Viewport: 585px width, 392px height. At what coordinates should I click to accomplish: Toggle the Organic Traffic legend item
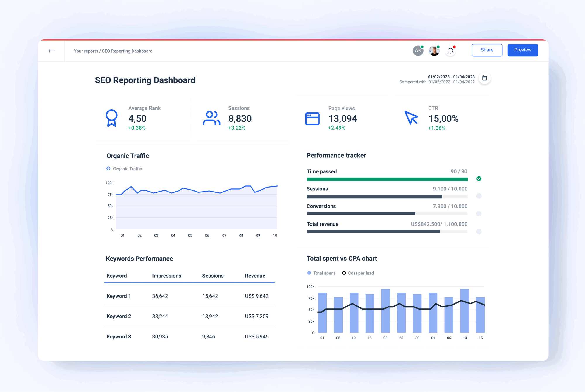pos(124,169)
